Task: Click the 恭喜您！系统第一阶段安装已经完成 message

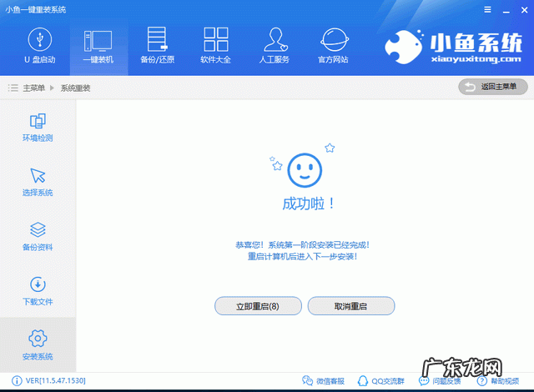Action: 302,244
